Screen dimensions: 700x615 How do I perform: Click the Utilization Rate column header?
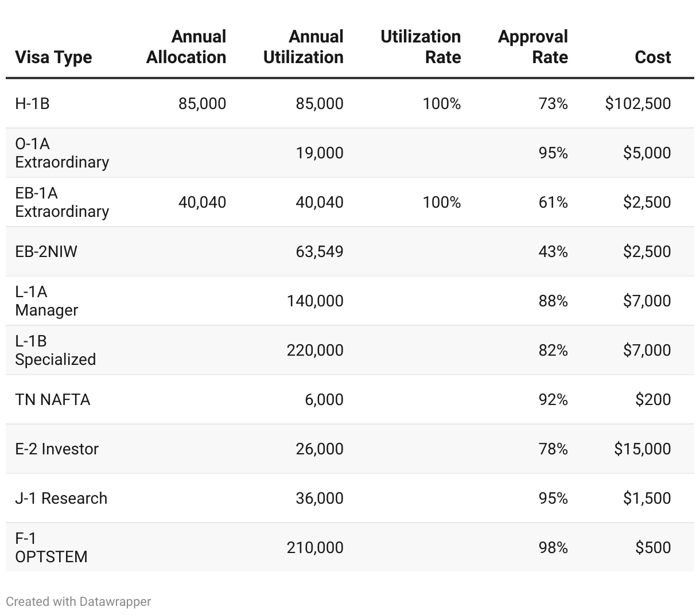[421, 47]
